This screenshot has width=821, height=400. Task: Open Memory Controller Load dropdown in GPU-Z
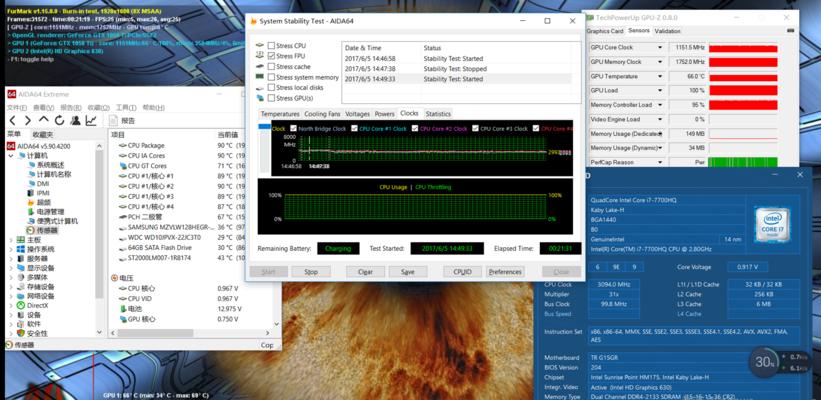point(660,105)
